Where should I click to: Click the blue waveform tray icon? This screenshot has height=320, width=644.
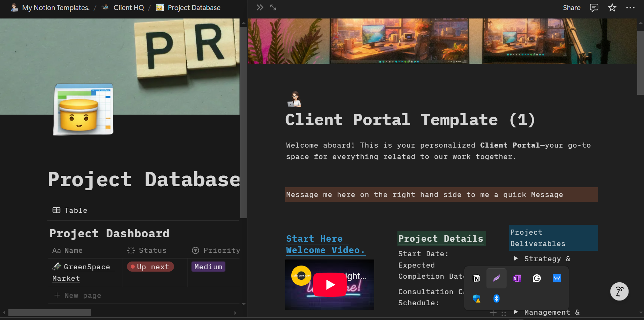[557, 278]
